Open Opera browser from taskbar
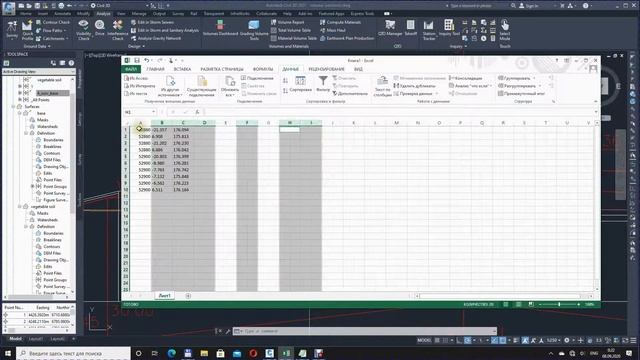This screenshot has height=360, width=640. pyautogui.click(x=253, y=353)
